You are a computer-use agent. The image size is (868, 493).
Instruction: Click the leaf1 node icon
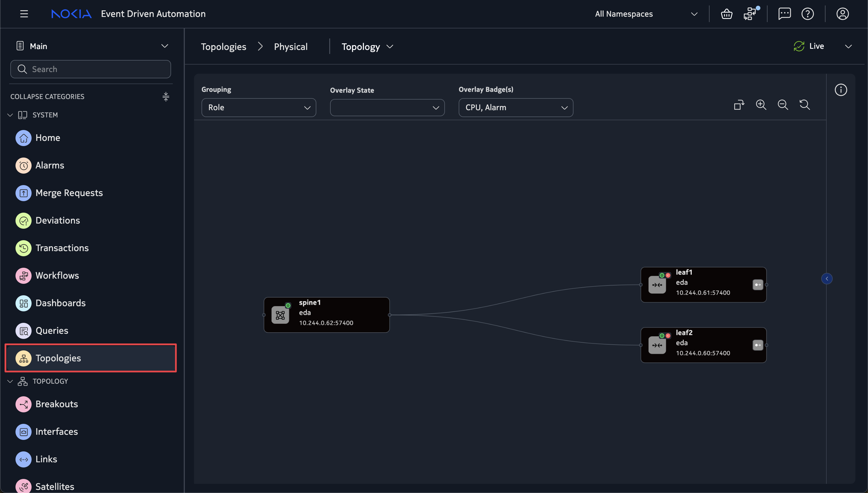point(657,285)
